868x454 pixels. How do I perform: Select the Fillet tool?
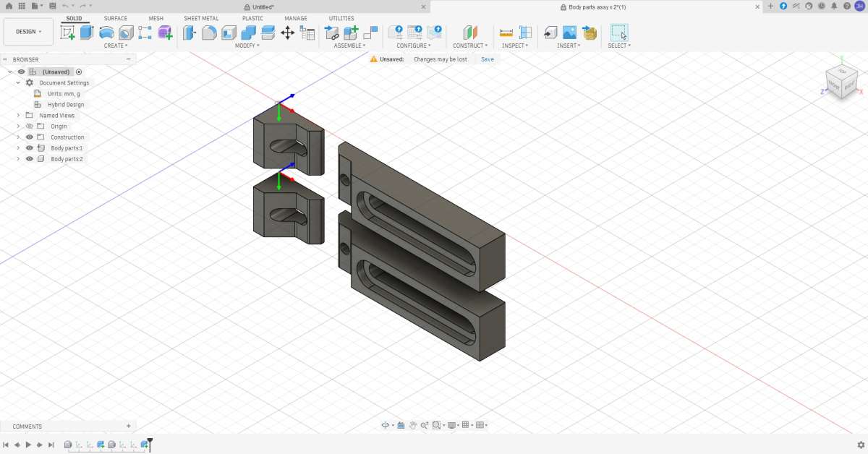(210, 33)
